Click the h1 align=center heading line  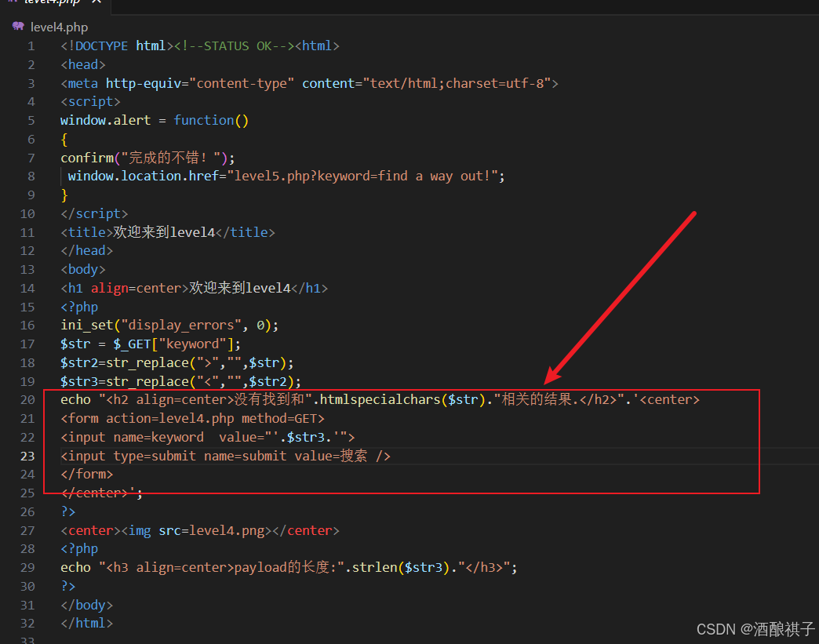point(195,289)
